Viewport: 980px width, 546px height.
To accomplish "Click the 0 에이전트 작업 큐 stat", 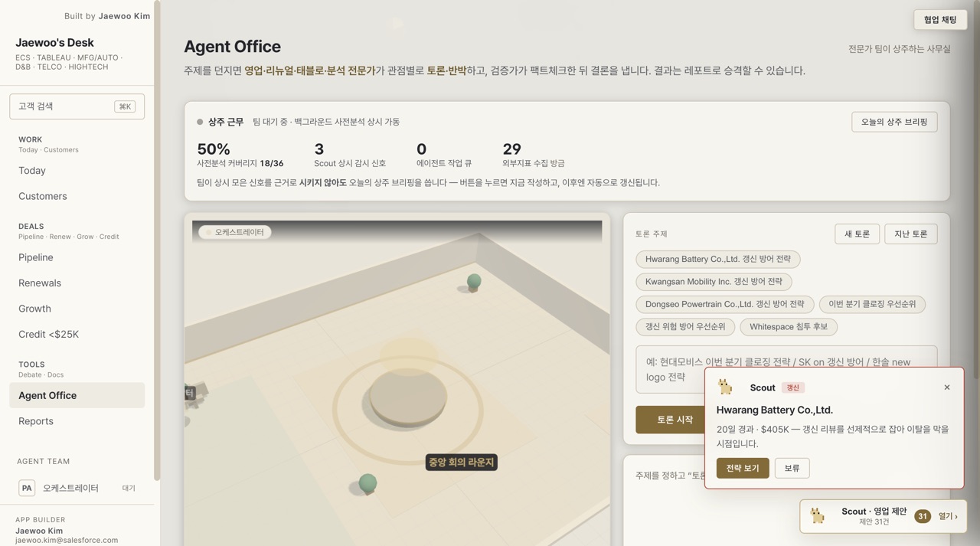I will point(444,155).
